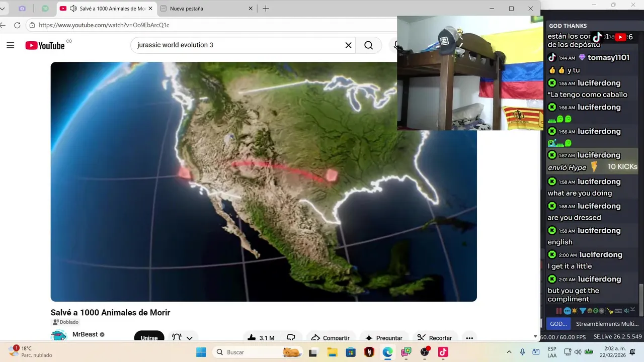This screenshot has width=644, height=362.
Task: Open a new browser tab
Action: coord(266,9)
